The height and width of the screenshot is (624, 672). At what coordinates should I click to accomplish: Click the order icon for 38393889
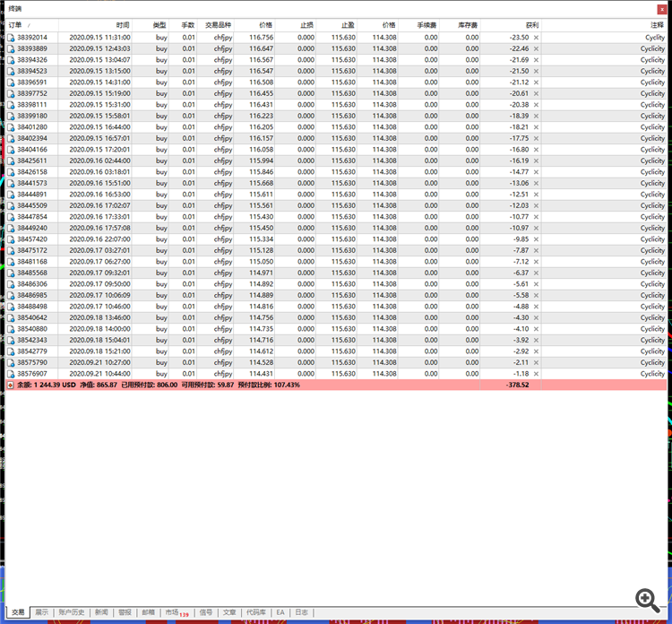point(11,49)
